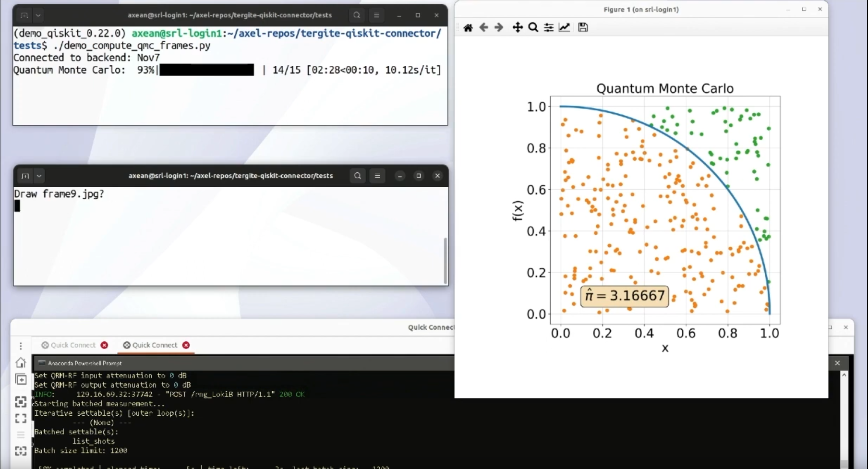The width and height of the screenshot is (868, 469).
Task: Expand dropdown arrow in bottom terminal titlebar
Action: tap(39, 176)
